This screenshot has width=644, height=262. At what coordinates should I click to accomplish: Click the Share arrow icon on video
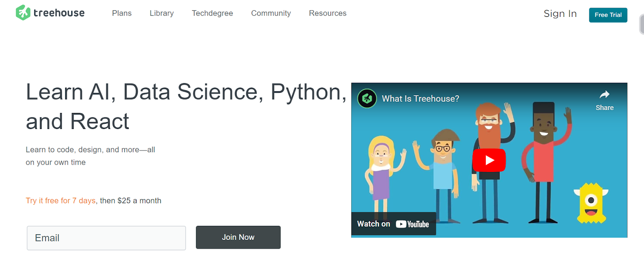[605, 95]
